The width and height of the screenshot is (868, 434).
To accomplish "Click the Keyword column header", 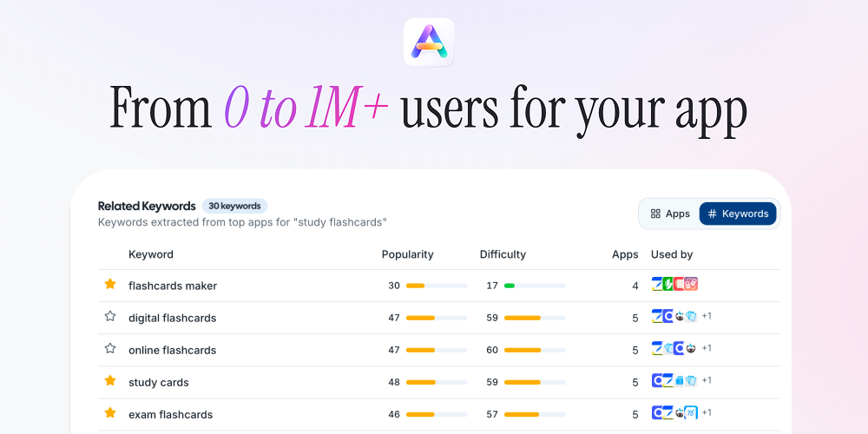I will pos(151,254).
